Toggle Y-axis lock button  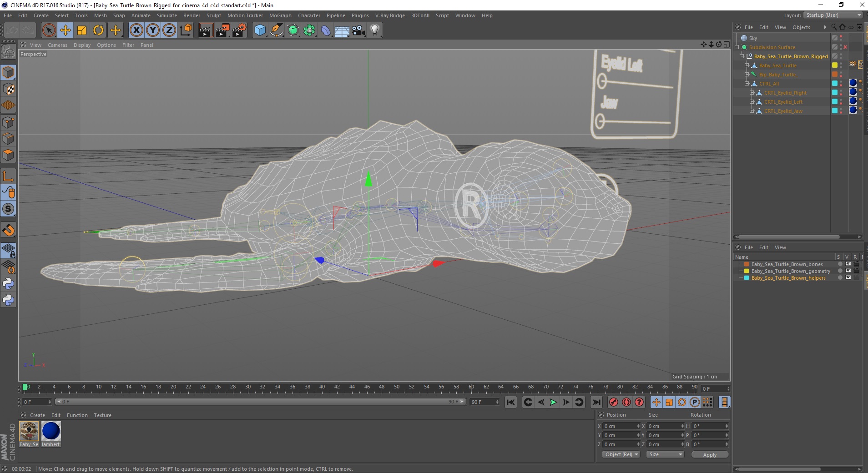(153, 30)
